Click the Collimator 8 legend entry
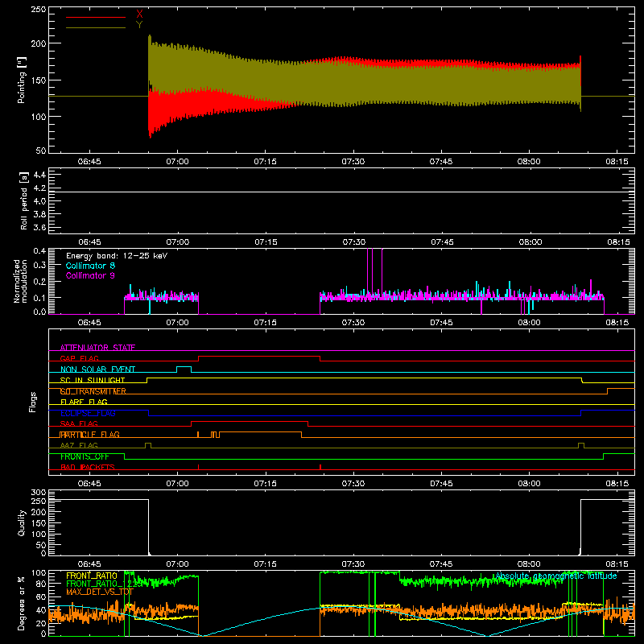This screenshot has height=644, width=644. pos(90,266)
